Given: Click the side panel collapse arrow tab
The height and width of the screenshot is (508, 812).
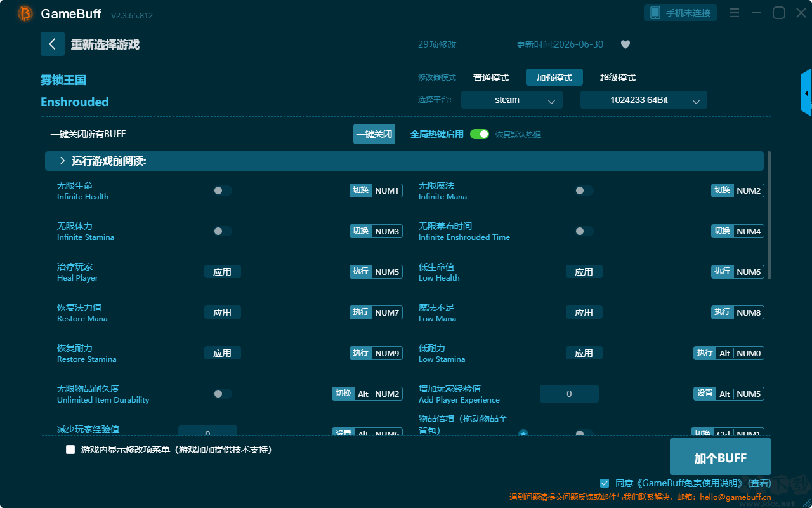Looking at the screenshot, I should click(x=806, y=93).
